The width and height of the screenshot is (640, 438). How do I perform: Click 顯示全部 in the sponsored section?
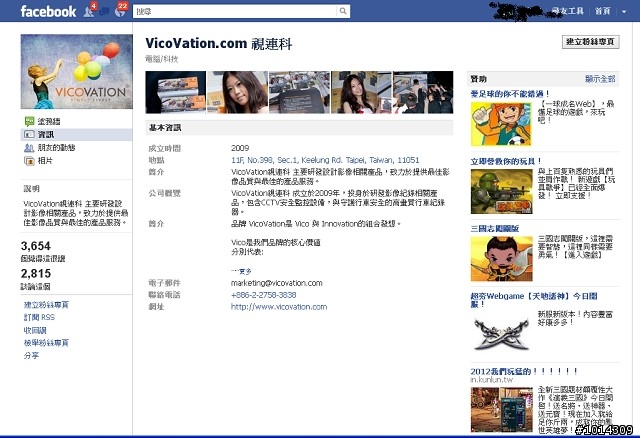click(x=600, y=79)
